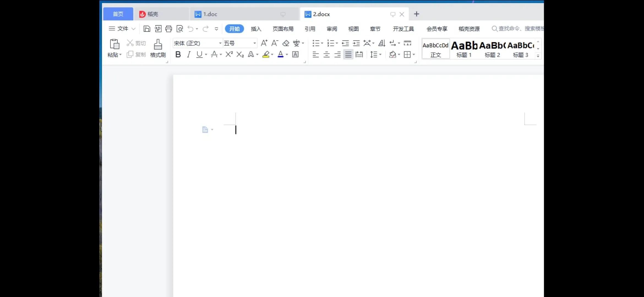The image size is (644, 297).
Task: Select the Format Painter (格式刷) tool
Action: click(158, 48)
